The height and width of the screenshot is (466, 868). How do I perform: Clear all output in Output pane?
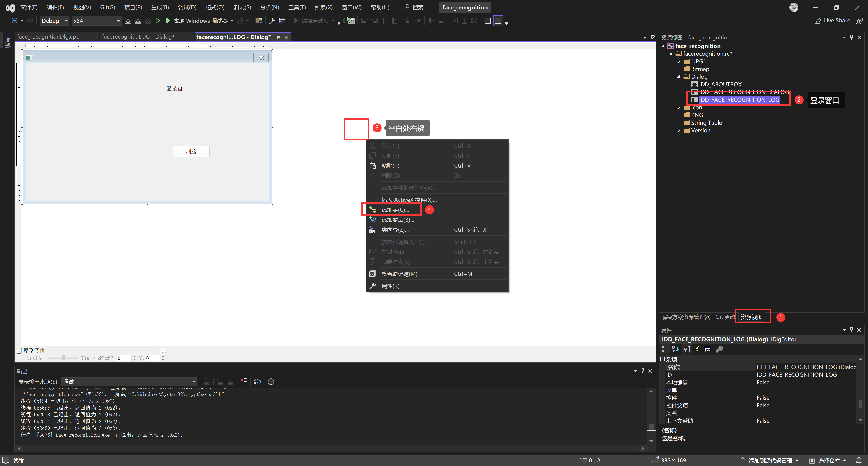point(244,381)
